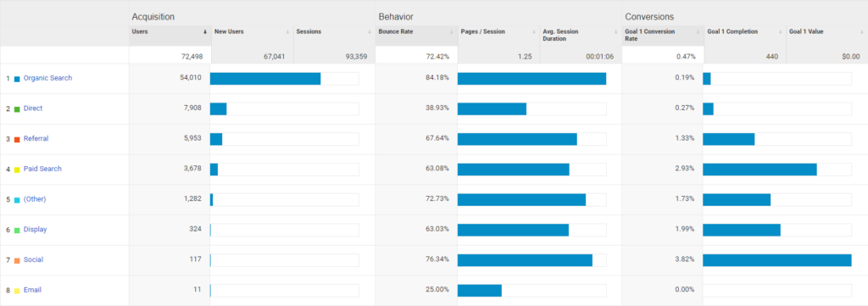Click sort arrow in Sessions header

370,32
